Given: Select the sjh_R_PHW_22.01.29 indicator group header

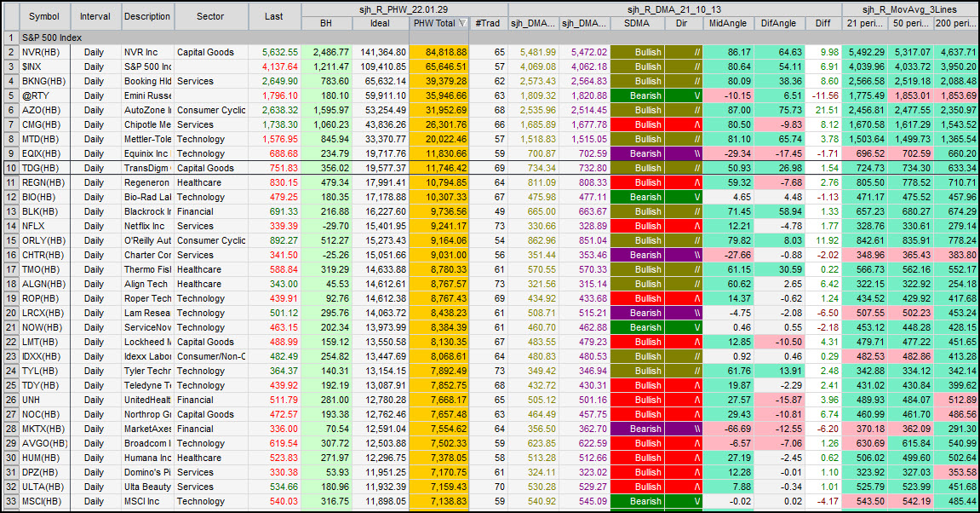Looking at the screenshot, I should 404,9.
